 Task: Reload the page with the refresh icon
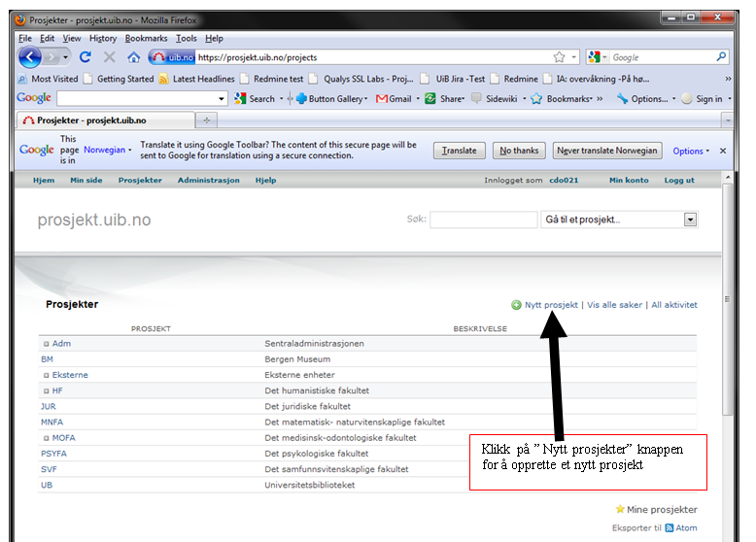[x=85, y=57]
